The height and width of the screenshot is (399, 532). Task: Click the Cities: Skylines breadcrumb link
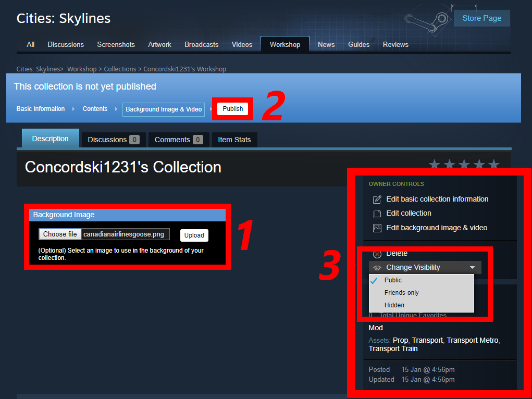click(38, 69)
